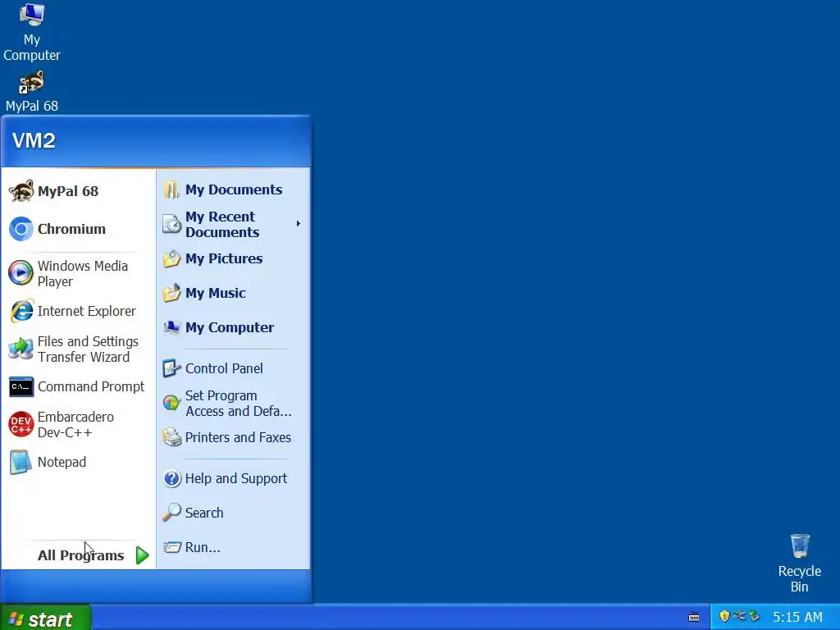Click the Safely Remove Hardware tray icon
Viewport: 840px width, 630px height.
coord(755,616)
